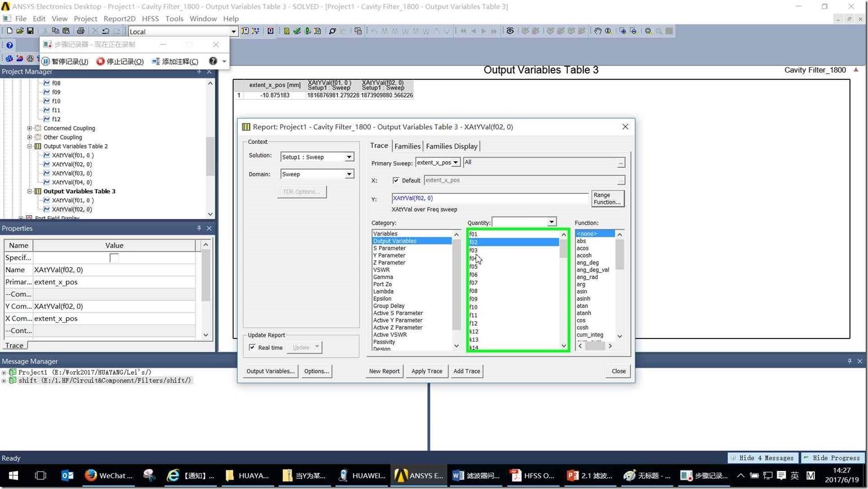
Task: Open the HFSS menu
Action: click(150, 19)
